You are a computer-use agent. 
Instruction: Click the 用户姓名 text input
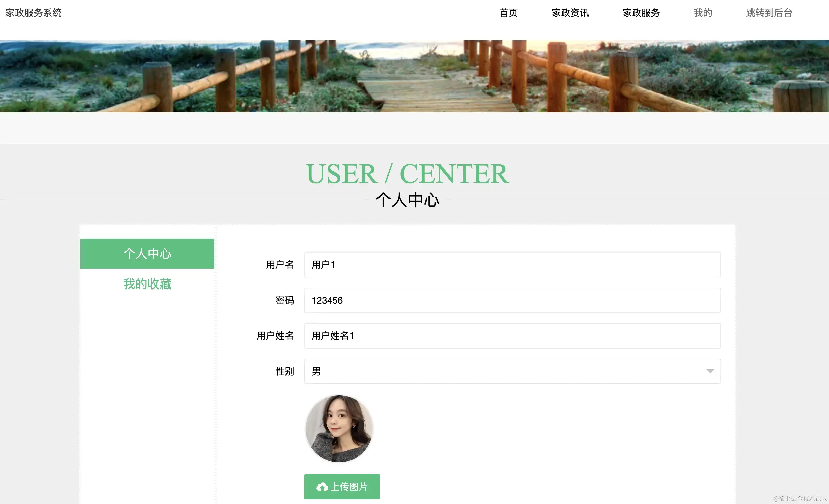512,336
